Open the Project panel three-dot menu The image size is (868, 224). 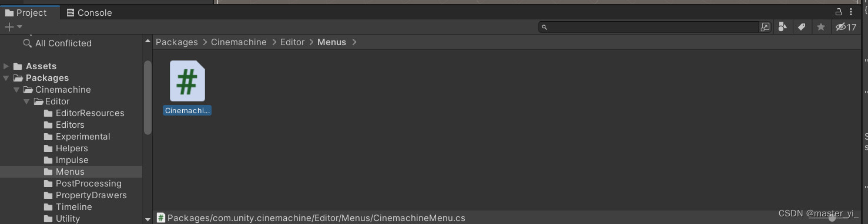click(851, 12)
